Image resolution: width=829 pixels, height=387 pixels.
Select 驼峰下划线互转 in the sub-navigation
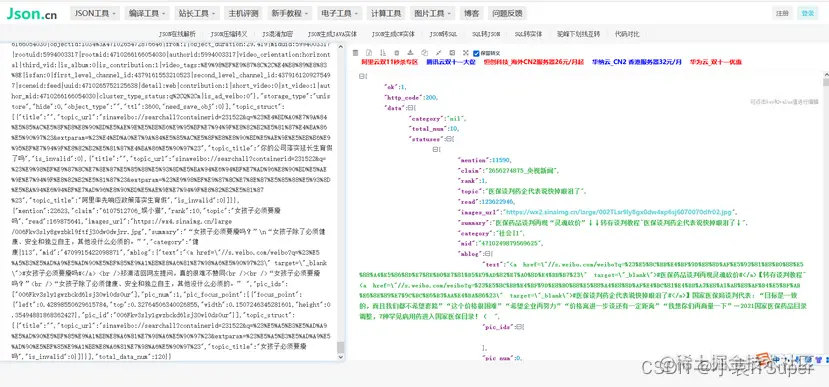point(578,34)
